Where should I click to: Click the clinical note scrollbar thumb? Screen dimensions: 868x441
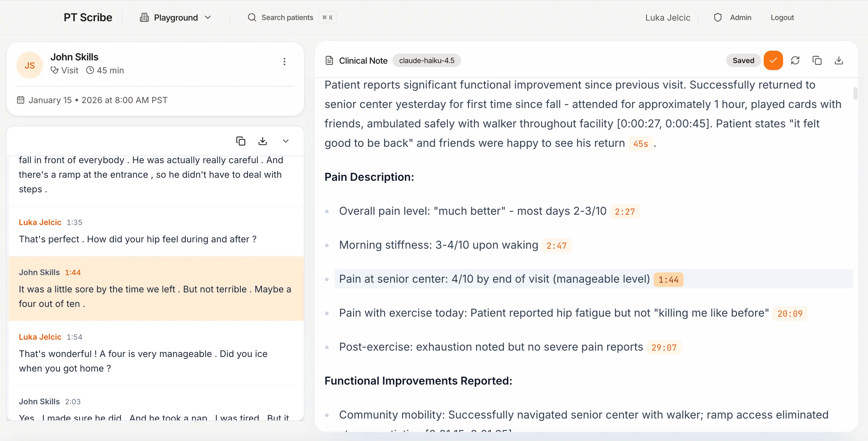(855, 93)
